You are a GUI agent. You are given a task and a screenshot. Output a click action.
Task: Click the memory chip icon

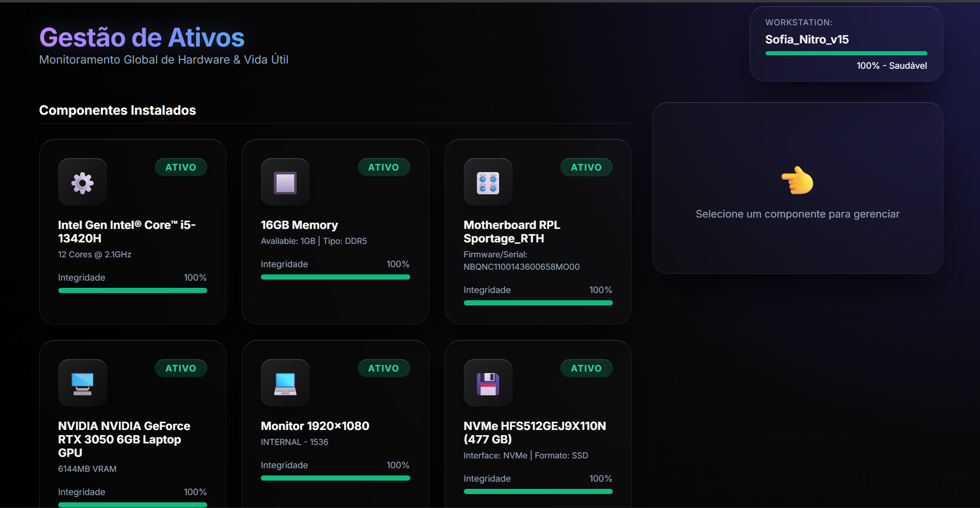coord(285,182)
